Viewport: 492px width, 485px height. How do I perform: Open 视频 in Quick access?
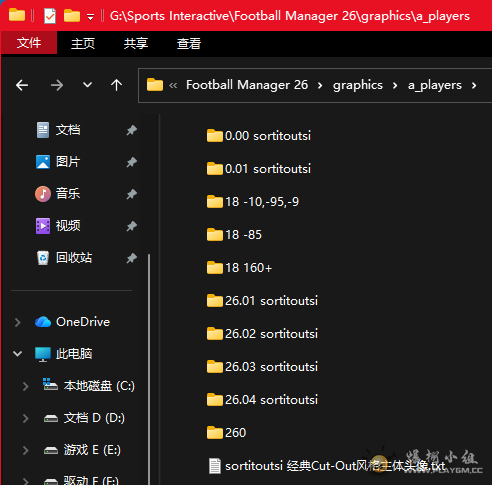tap(68, 226)
